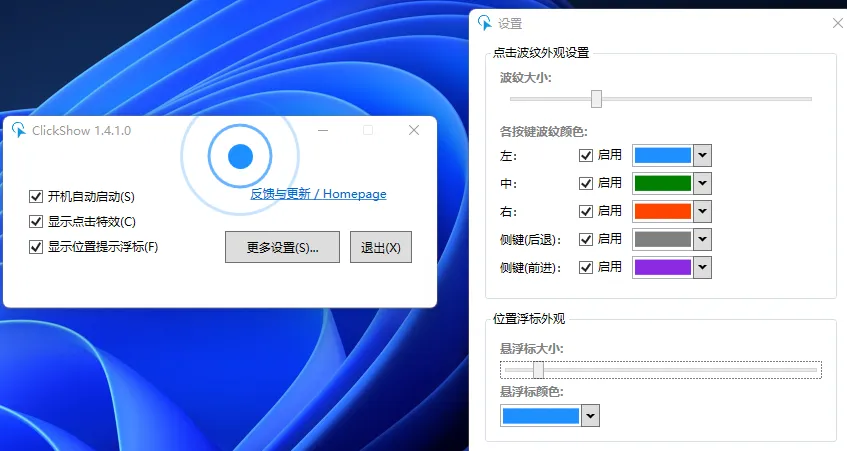Click 各按键波纹颜色 label
The image size is (847, 451).
543,132
